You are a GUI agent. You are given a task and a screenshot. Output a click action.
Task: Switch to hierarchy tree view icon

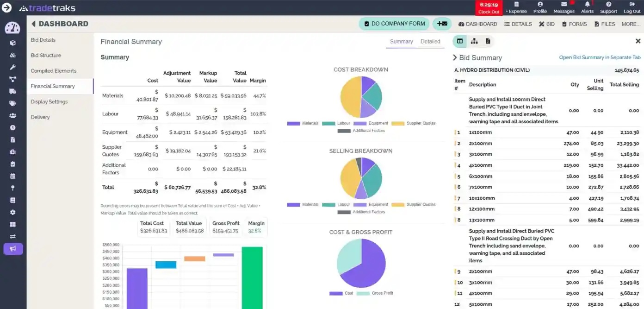474,41
